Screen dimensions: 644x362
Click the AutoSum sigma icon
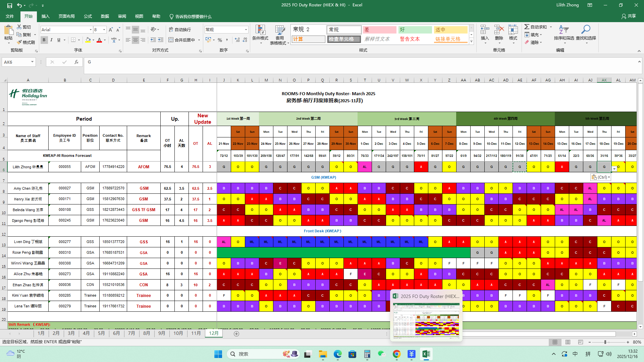pyautogui.click(x=527, y=27)
